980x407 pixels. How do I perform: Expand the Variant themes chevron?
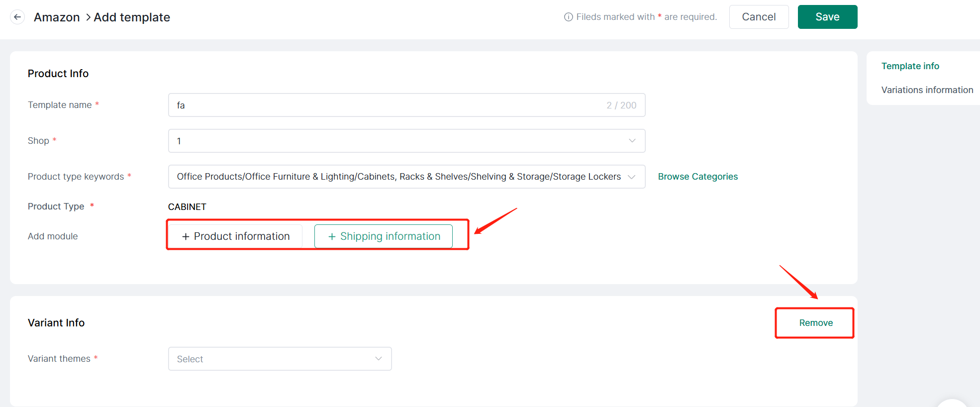coord(378,359)
